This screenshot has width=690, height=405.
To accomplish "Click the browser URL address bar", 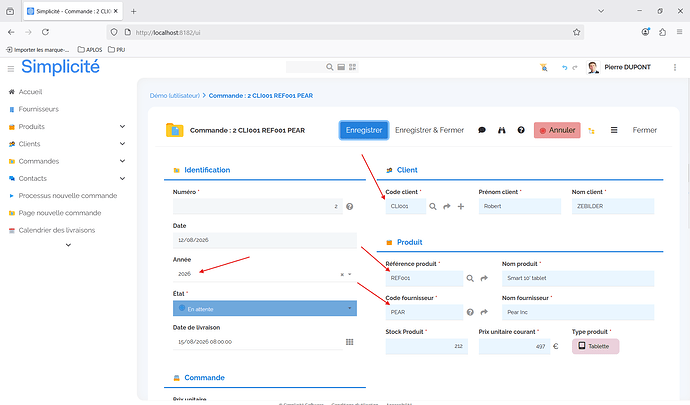I will click(345, 32).
